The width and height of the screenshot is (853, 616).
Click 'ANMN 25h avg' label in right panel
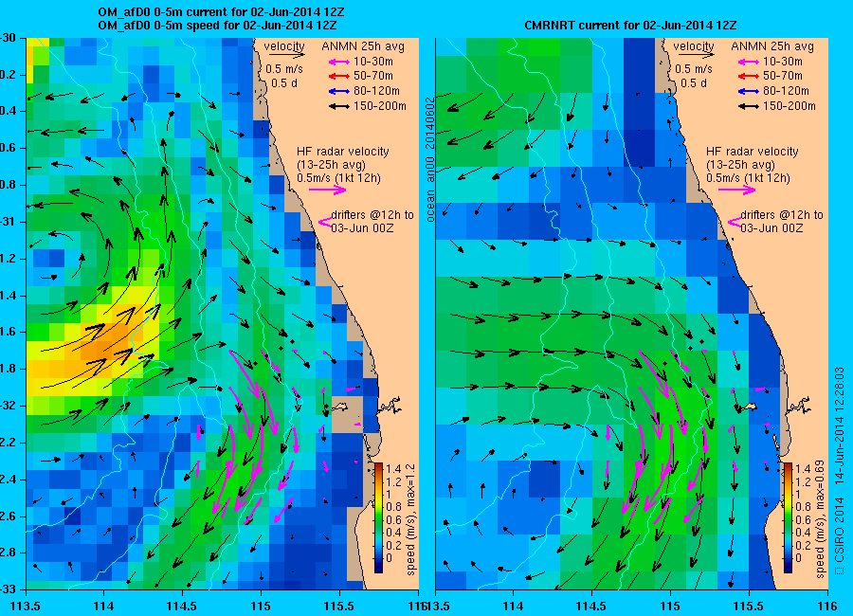point(771,46)
